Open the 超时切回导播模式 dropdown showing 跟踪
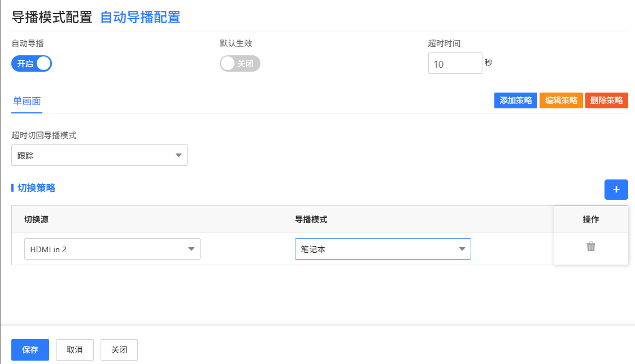Image resolution: width=635 pixels, height=364 pixels. [x=99, y=155]
